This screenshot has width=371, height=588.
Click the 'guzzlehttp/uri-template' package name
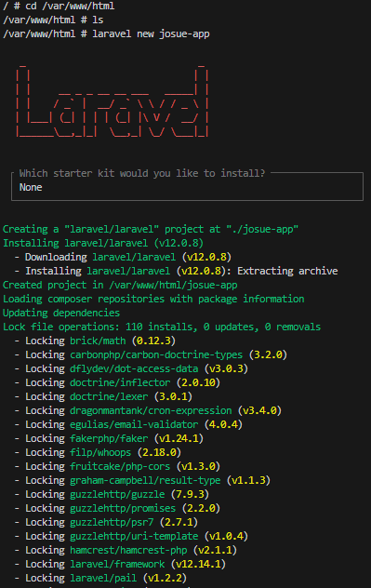(134, 536)
